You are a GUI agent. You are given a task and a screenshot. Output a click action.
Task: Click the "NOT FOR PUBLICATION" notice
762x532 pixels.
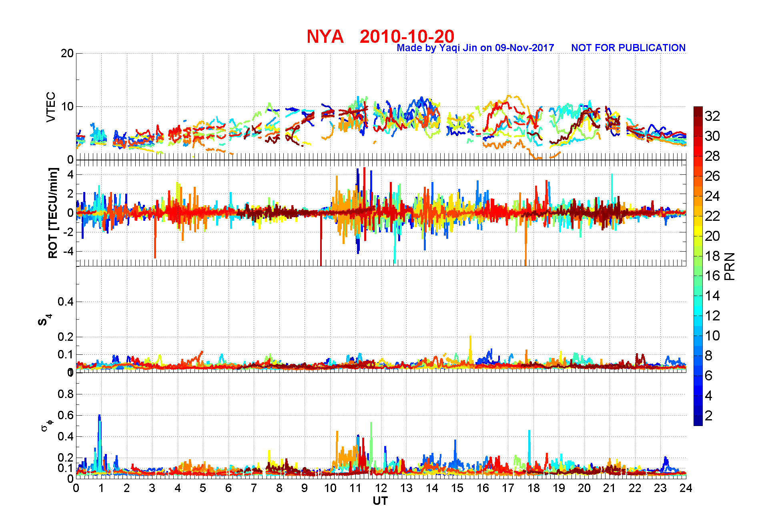628,48
